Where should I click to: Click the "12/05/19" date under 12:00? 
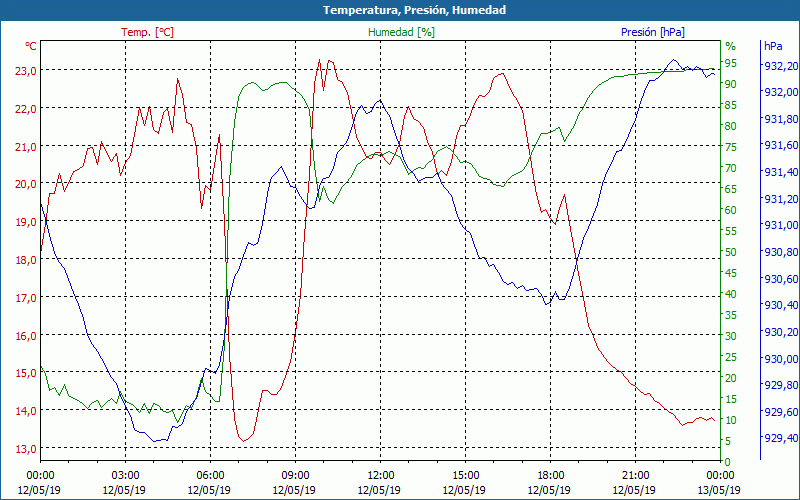[379, 490]
